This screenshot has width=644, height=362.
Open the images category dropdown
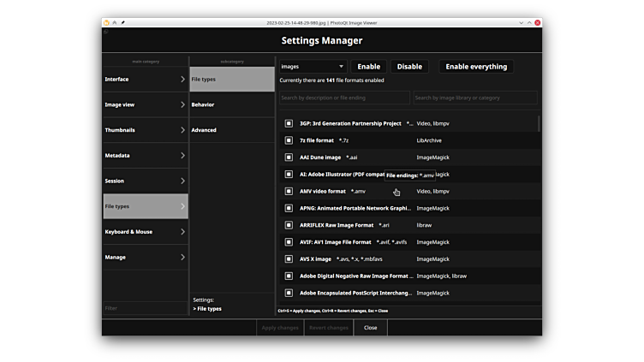(312, 67)
